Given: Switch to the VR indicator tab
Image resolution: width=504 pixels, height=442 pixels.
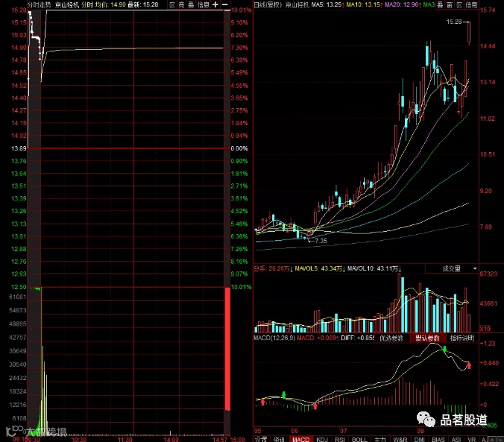Looking at the screenshot, I should (471, 439).
